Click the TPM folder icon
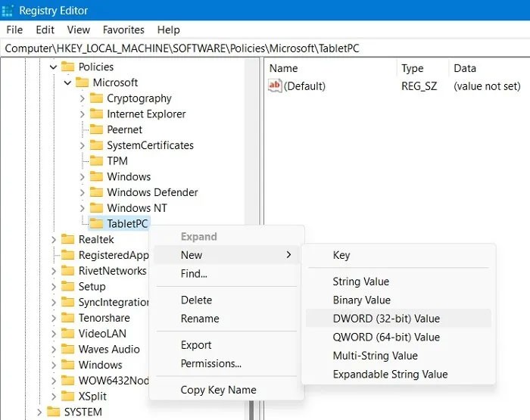The image size is (530, 420). click(96, 161)
